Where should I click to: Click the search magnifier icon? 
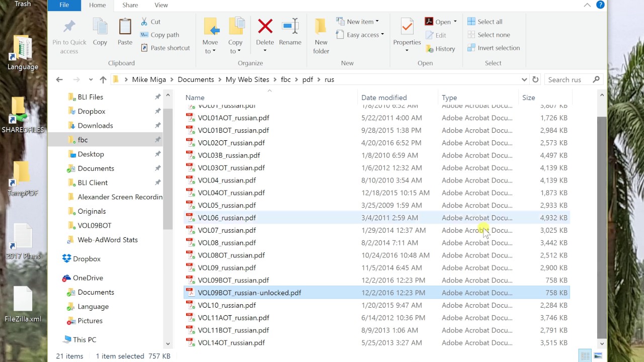[x=596, y=79]
